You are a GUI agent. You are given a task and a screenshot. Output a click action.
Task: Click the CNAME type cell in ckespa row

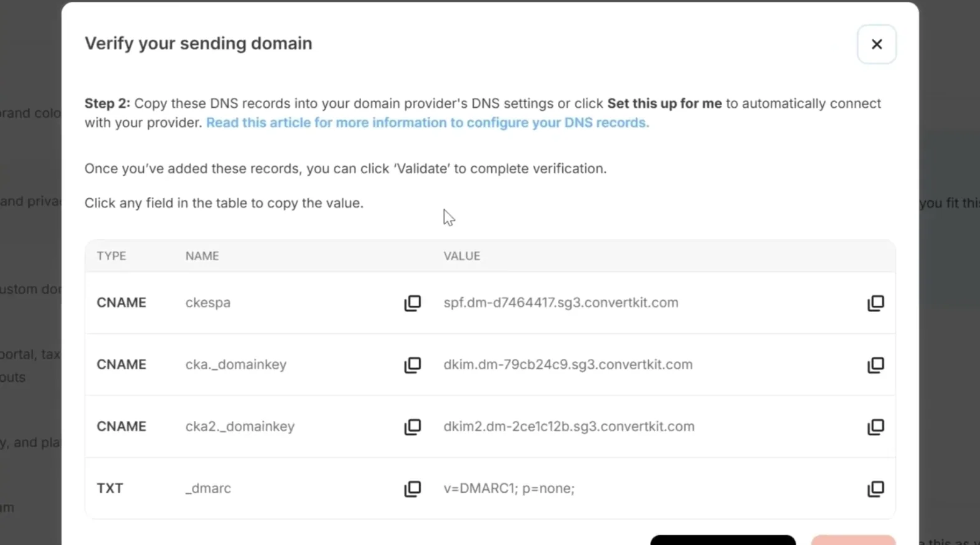(x=121, y=303)
